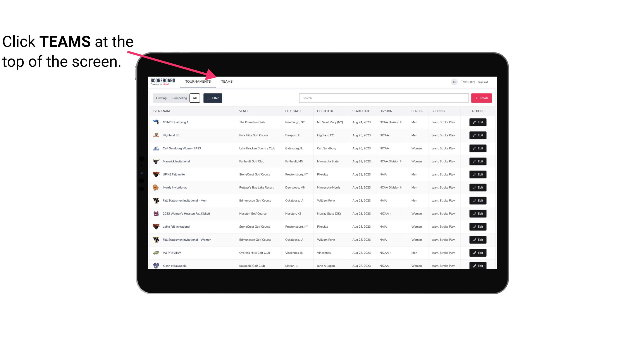644x346 pixels.
Task: Select the Competing filter toggle
Action: coord(179,98)
